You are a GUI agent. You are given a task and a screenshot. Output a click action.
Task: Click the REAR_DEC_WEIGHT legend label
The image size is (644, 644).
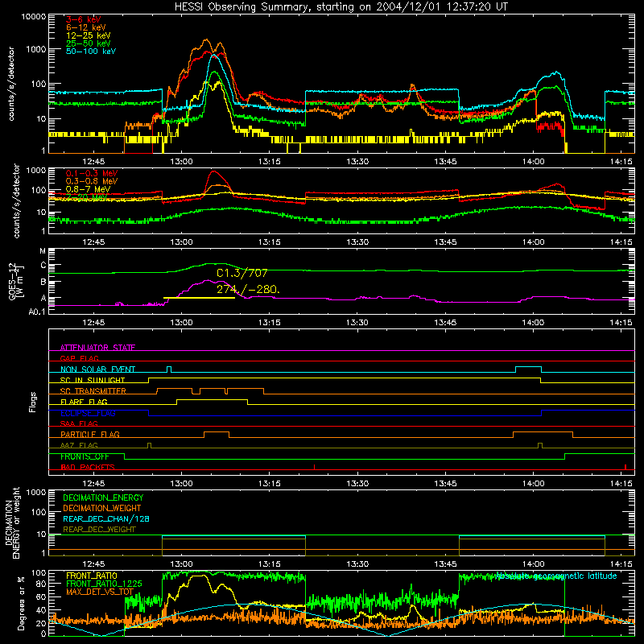(99, 530)
